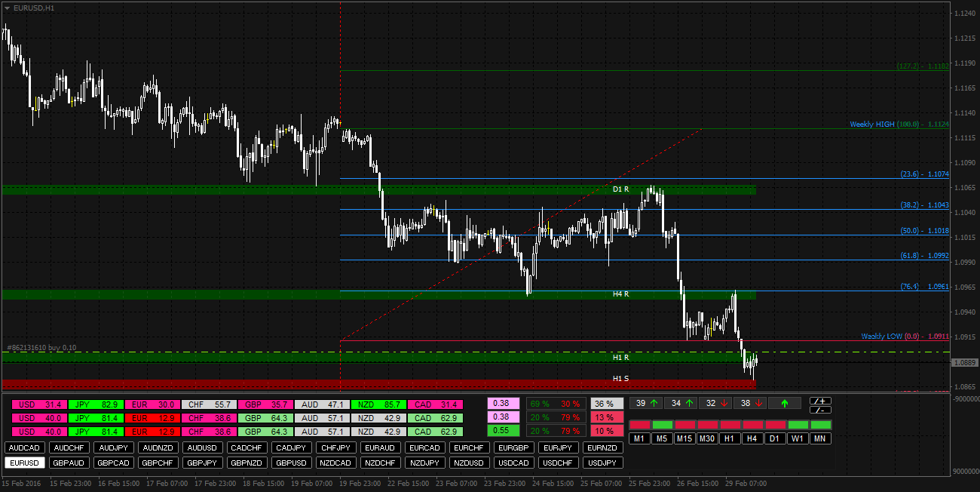Switch chart to M15 timeframe
The height and width of the screenshot is (492, 980).
click(684, 438)
